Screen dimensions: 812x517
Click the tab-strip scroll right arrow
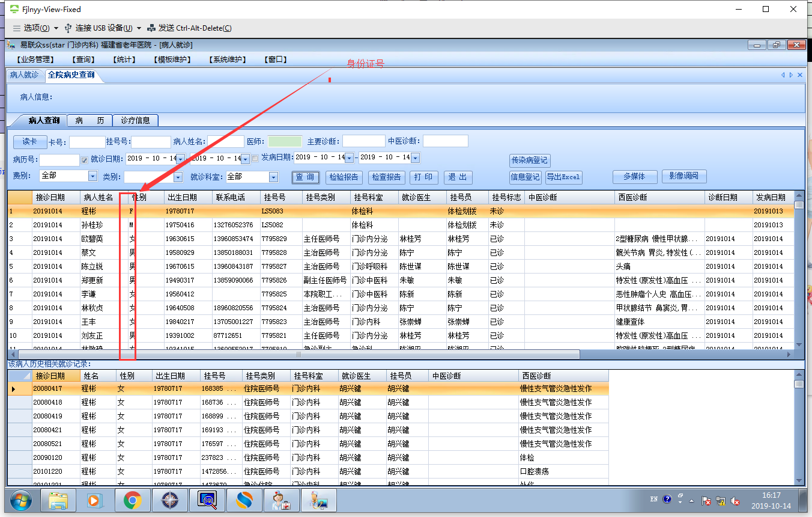pyautogui.click(x=791, y=75)
